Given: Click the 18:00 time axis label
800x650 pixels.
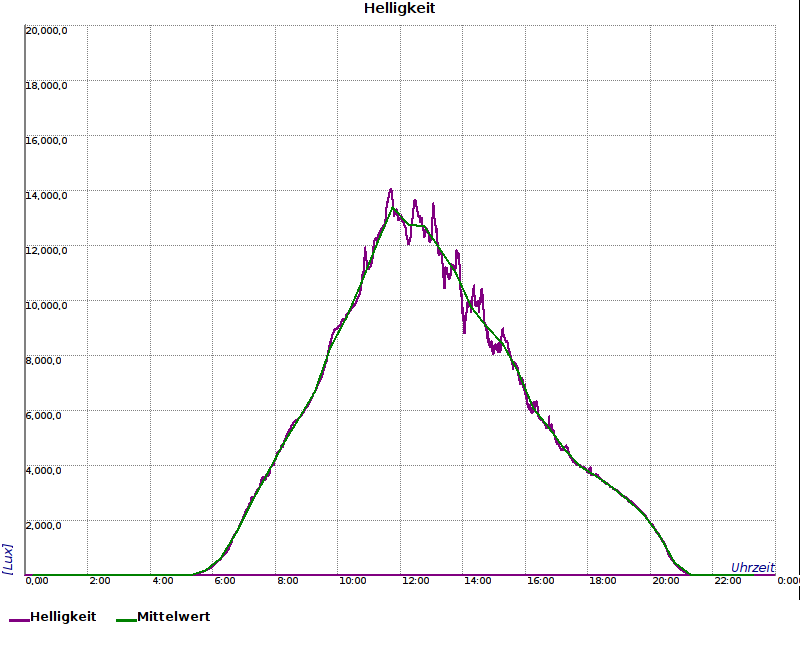Looking at the screenshot, I should pos(603,581).
